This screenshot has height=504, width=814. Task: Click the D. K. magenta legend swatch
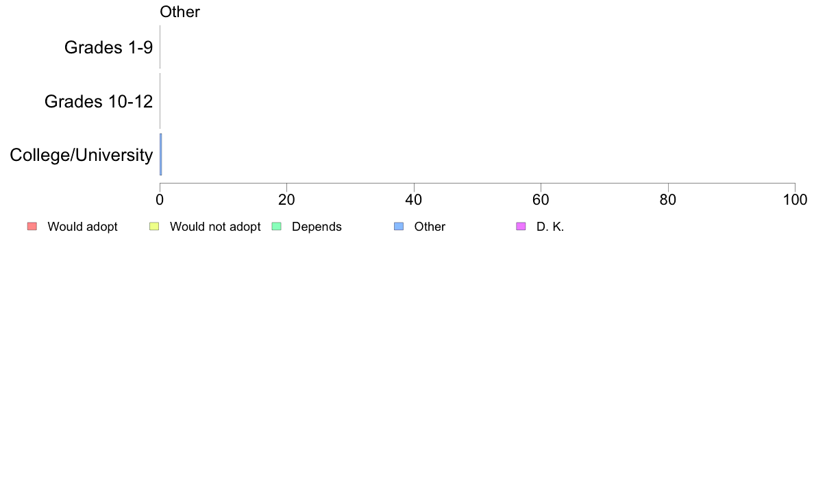[521, 226]
